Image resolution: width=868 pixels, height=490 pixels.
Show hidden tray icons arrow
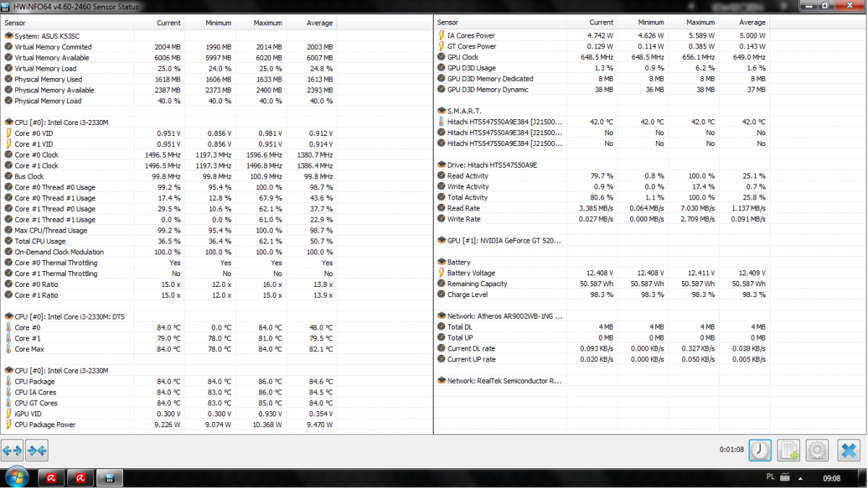click(x=801, y=478)
